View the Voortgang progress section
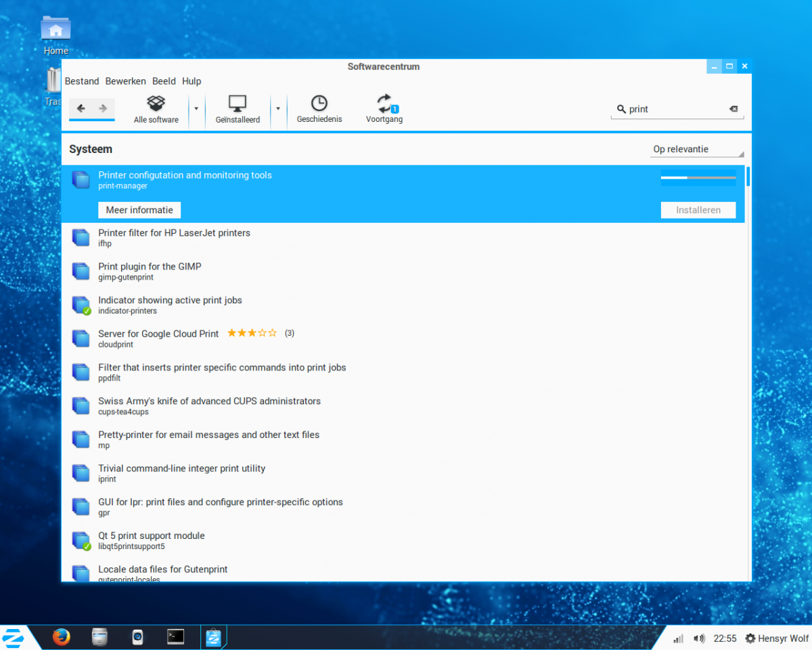 [x=384, y=110]
